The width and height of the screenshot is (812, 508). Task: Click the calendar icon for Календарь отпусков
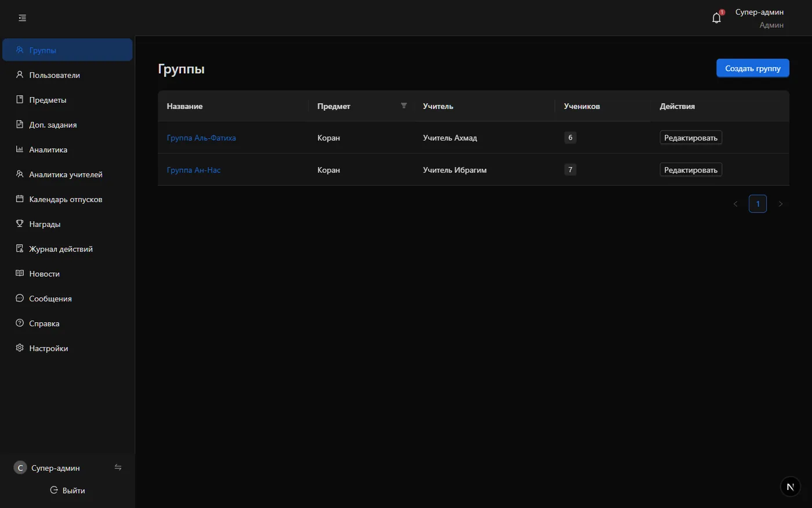[20, 199]
